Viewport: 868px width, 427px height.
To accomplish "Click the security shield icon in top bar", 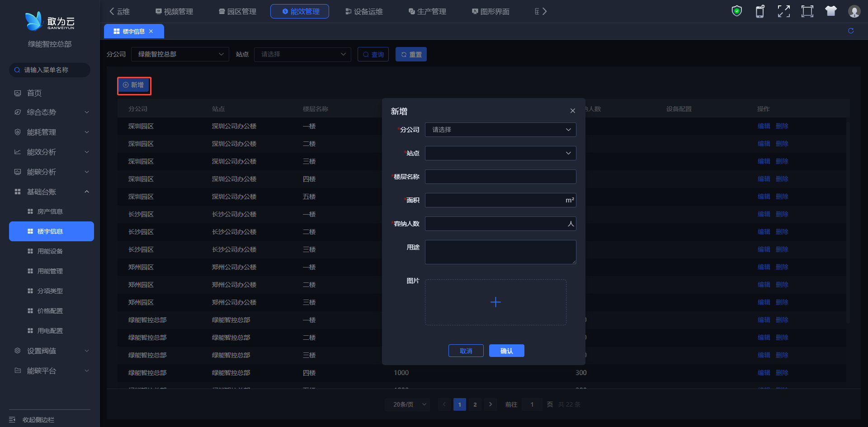I will (736, 11).
